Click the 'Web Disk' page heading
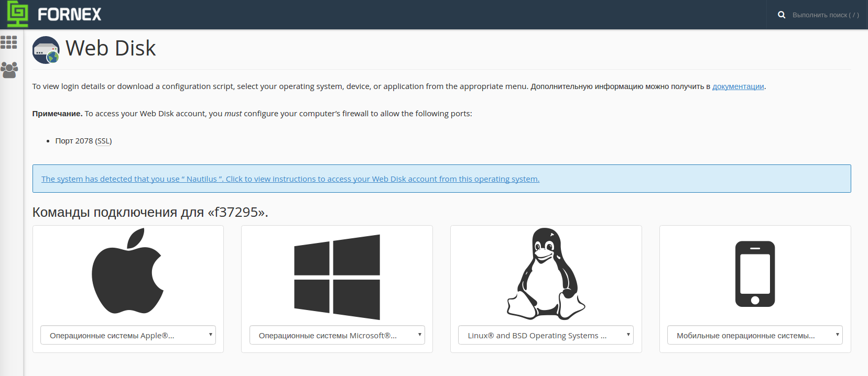Screen dimensions: 868x376 point(111,48)
